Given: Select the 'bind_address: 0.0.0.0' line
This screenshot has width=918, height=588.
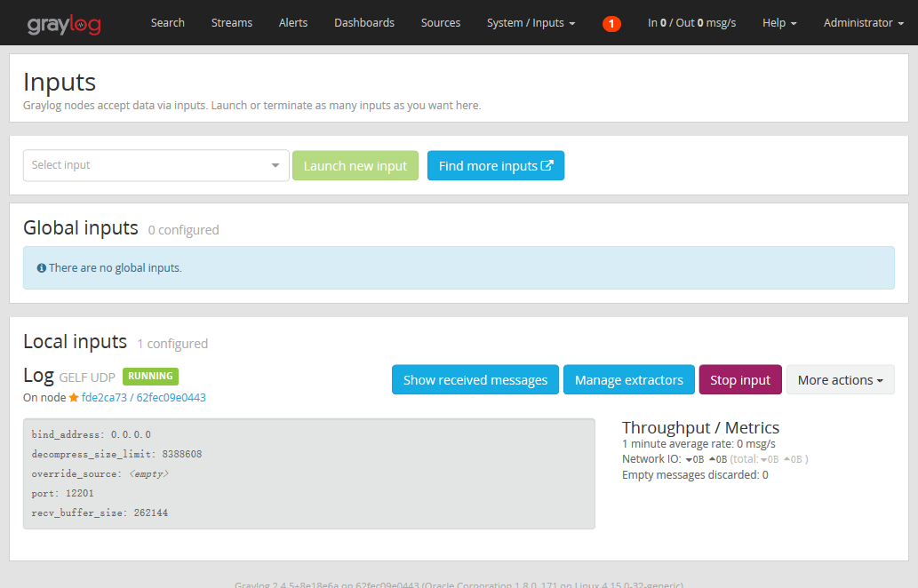Looking at the screenshot, I should [92, 434].
